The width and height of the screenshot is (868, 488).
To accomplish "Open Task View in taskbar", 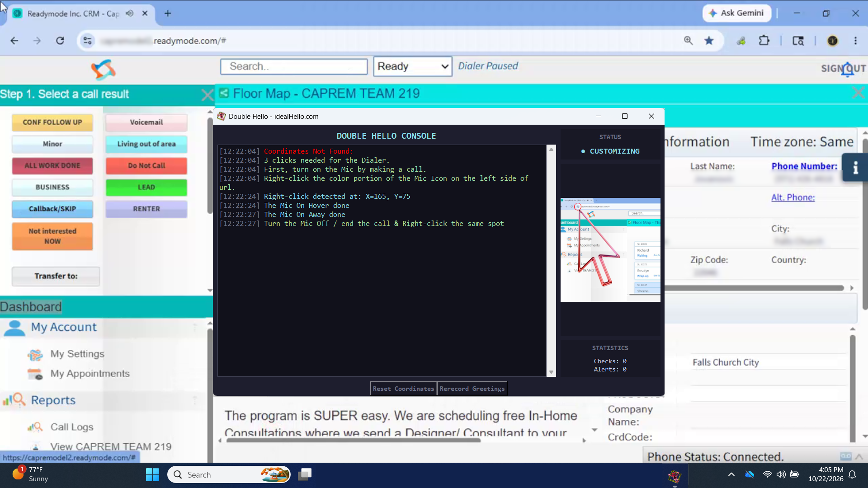I will pyautogui.click(x=305, y=474).
